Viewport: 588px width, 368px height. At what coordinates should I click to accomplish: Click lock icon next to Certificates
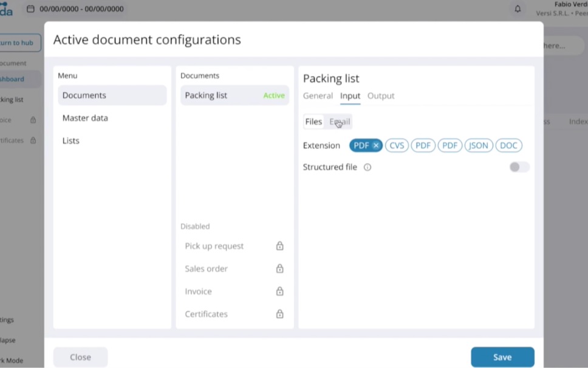(279, 314)
